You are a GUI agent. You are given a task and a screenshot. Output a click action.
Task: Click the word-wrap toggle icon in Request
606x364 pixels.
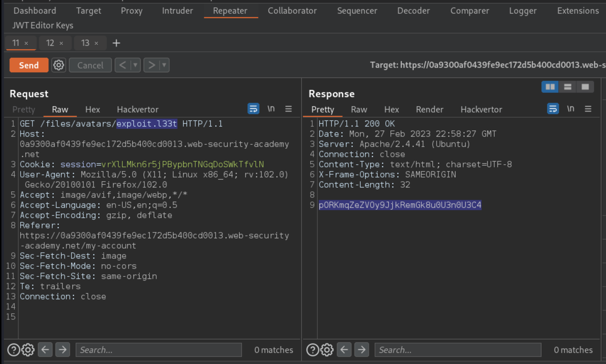pyautogui.click(x=253, y=109)
